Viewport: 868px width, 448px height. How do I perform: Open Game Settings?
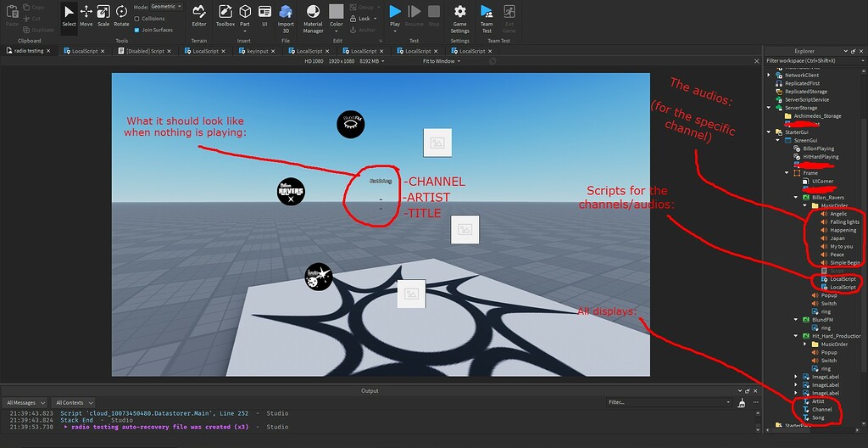coord(459,15)
